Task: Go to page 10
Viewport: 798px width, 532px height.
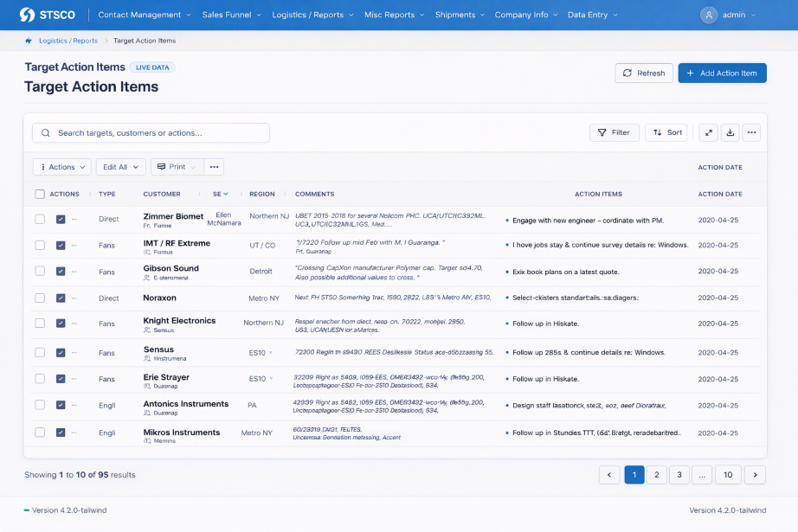Action: click(728, 475)
